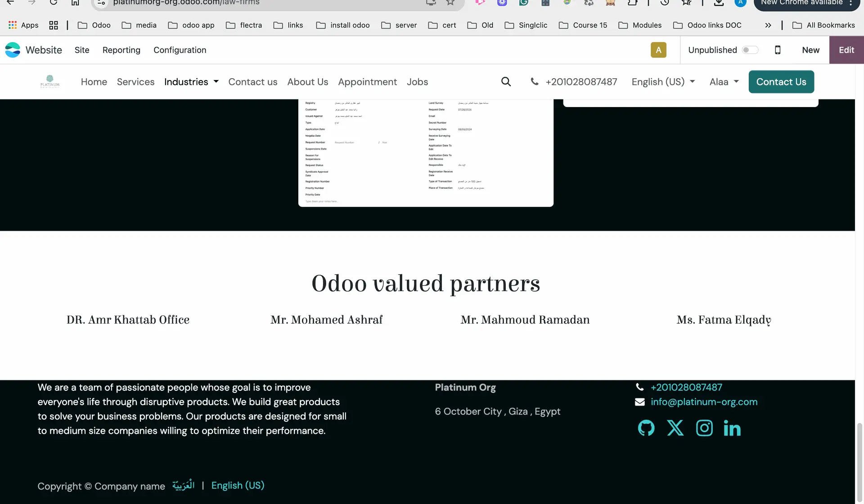Click the phone icon in header
The width and height of the screenshot is (864, 504).
pos(534,81)
